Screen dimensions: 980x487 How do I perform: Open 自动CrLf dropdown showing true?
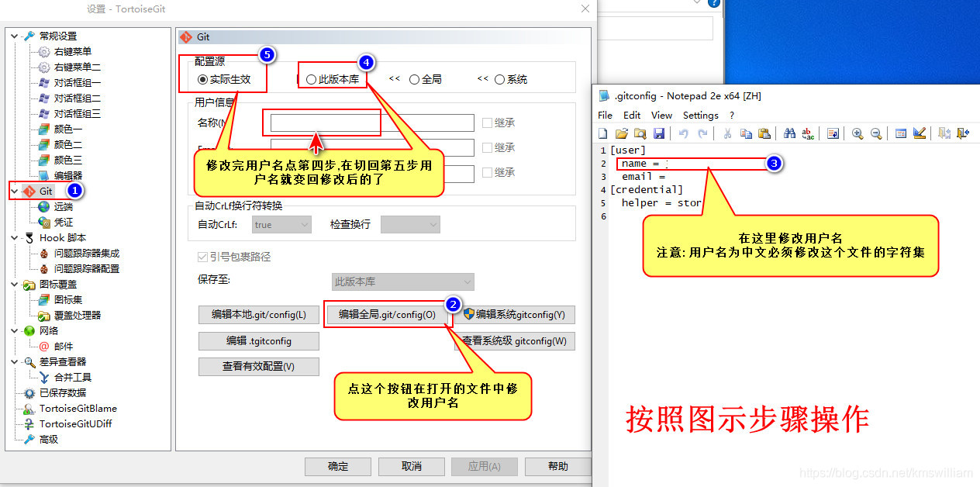281,225
